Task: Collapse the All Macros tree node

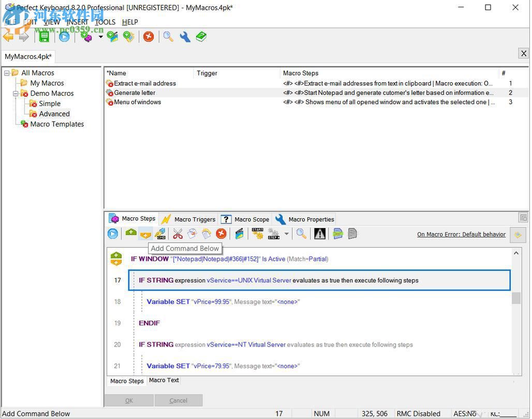Action: click(7, 73)
